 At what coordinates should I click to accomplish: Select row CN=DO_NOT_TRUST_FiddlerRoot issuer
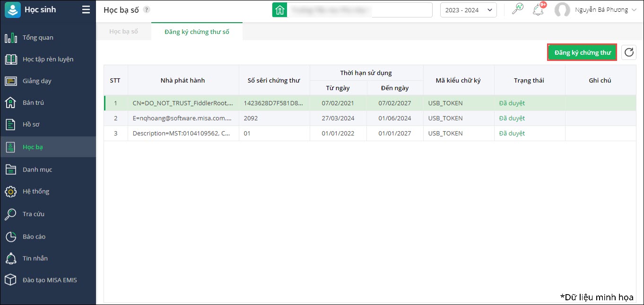pos(183,103)
